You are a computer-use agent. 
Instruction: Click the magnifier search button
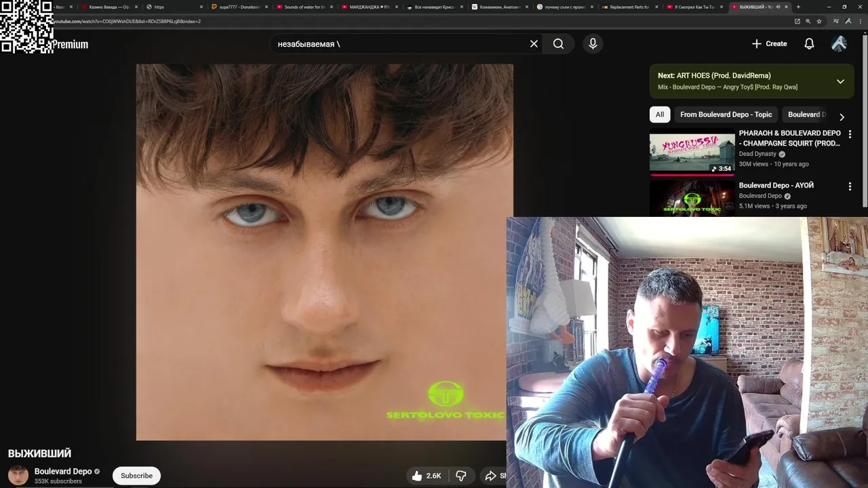click(558, 44)
